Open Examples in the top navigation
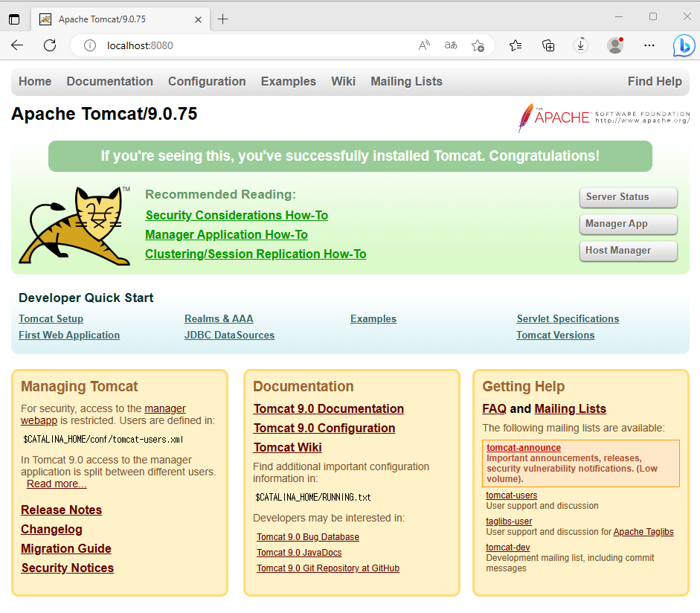 click(289, 81)
